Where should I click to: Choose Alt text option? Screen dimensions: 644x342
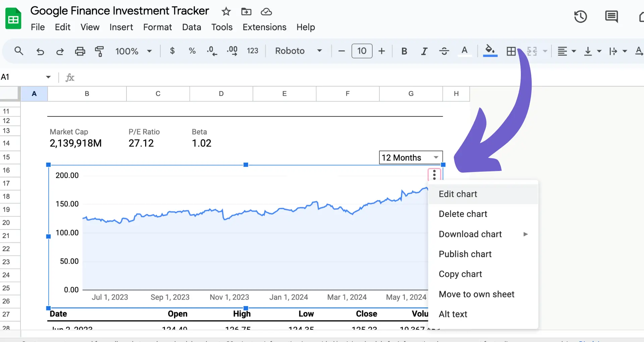tap(483, 314)
